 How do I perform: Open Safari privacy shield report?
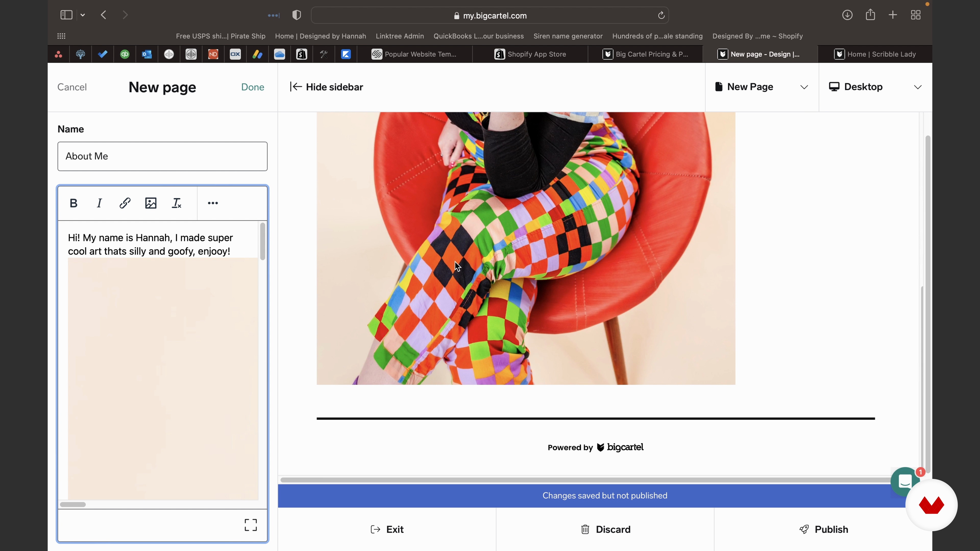tap(297, 15)
